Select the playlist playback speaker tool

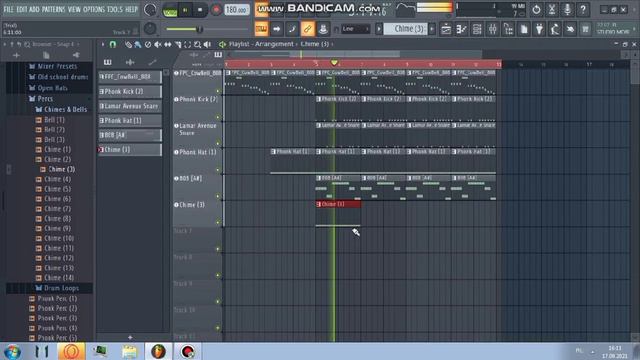pyautogui.click(x=207, y=44)
